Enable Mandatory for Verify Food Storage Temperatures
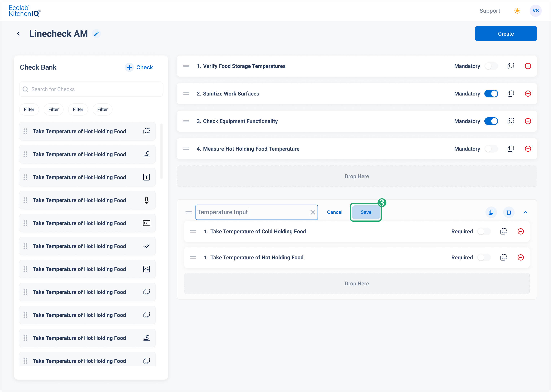The width and height of the screenshot is (551, 392). (x=491, y=66)
